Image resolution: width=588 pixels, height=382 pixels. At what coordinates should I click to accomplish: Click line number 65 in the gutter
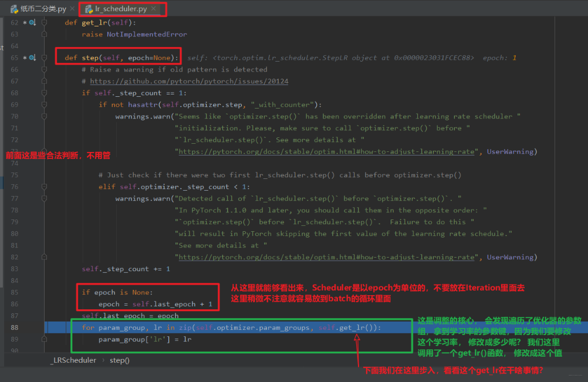[x=14, y=58]
